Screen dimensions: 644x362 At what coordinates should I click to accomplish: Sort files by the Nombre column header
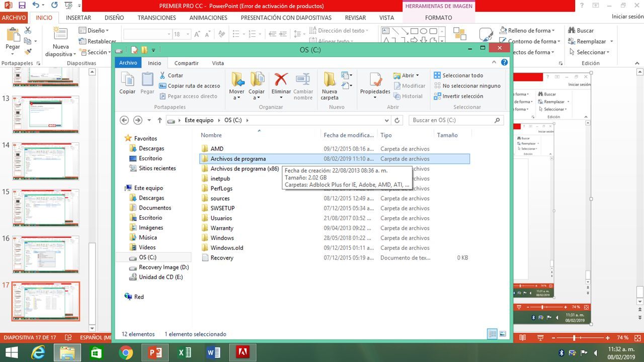(211, 135)
